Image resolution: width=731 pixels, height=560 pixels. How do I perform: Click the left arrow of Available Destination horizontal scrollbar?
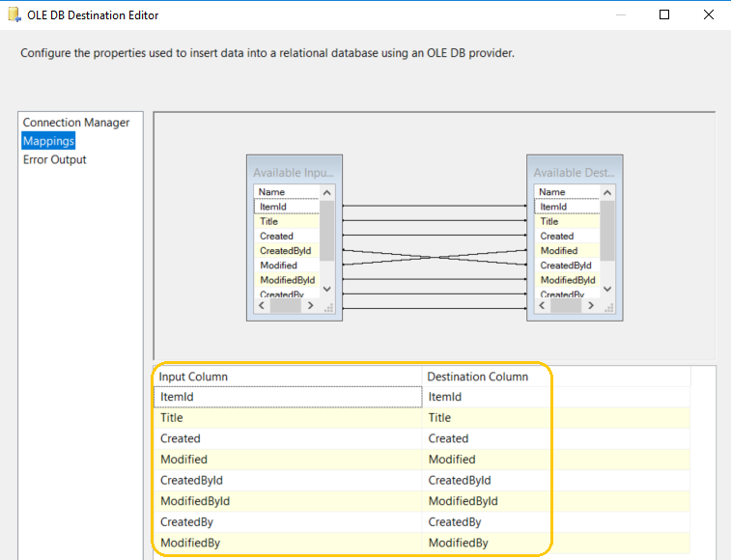(x=542, y=305)
